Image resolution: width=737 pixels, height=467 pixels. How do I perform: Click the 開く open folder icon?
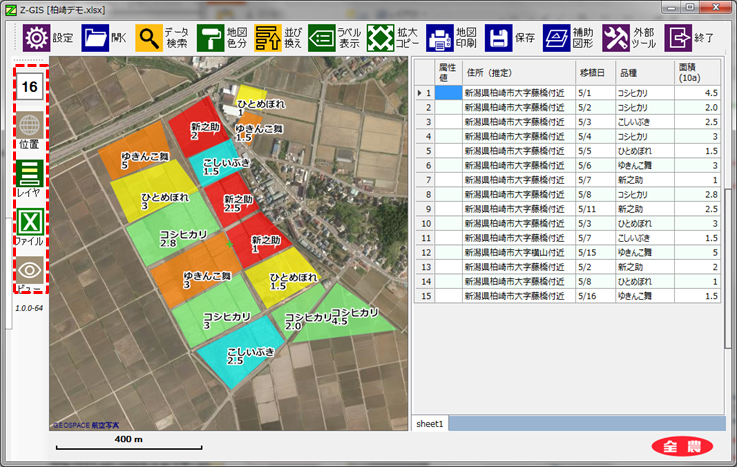(95, 38)
